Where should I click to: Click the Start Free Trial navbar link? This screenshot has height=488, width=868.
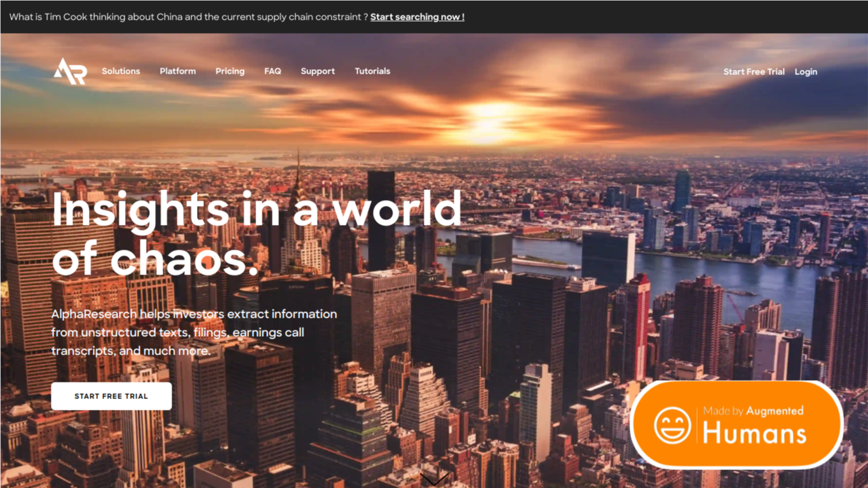[754, 72]
